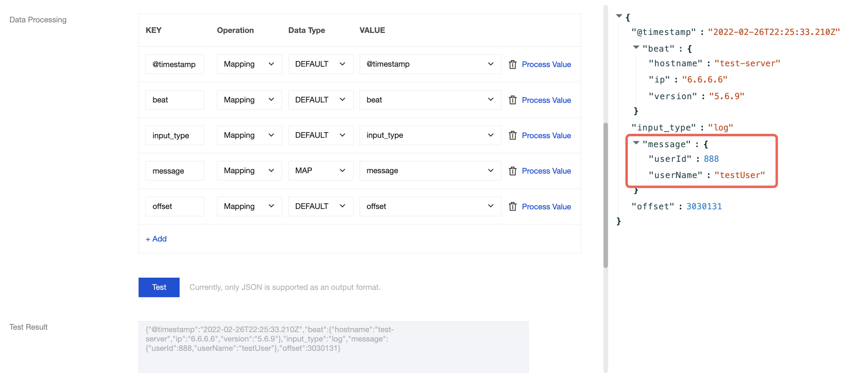This screenshot has height=374, width=868.
Task: Open Data Type dropdown showing MAP
Action: click(x=320, y=171)
